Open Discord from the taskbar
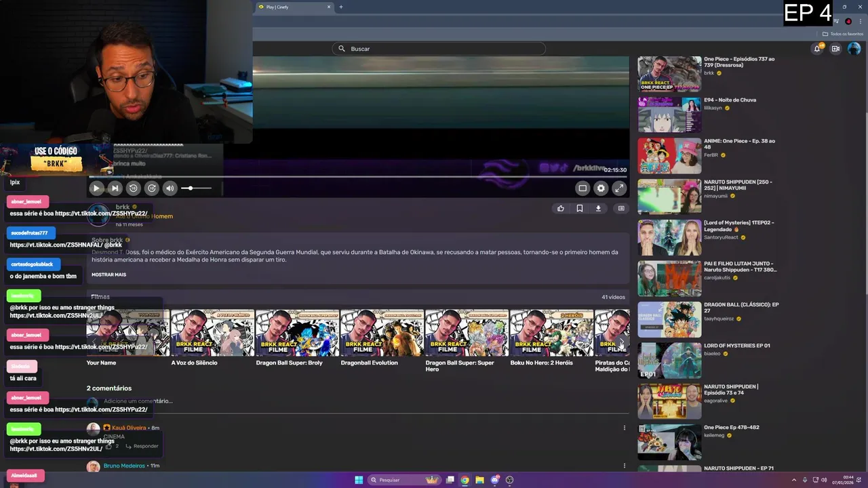Viewport: 868px width, 488px height. 494,480
